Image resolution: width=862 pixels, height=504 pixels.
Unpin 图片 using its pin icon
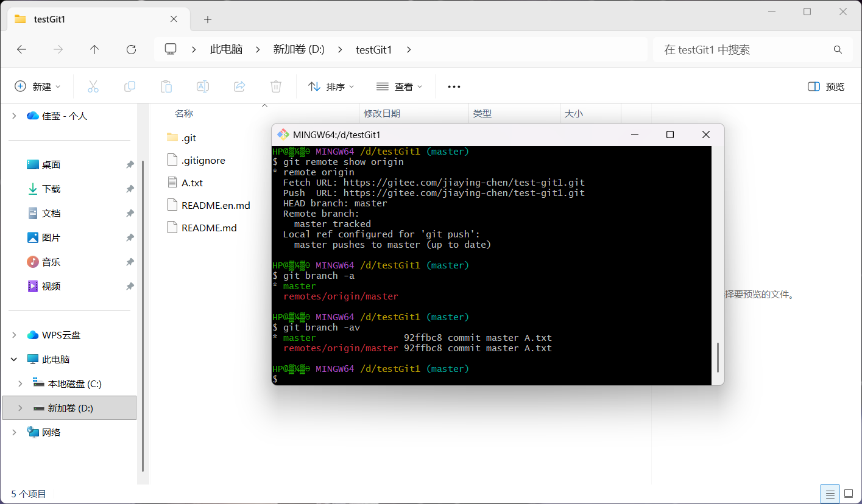coord(130,238)
